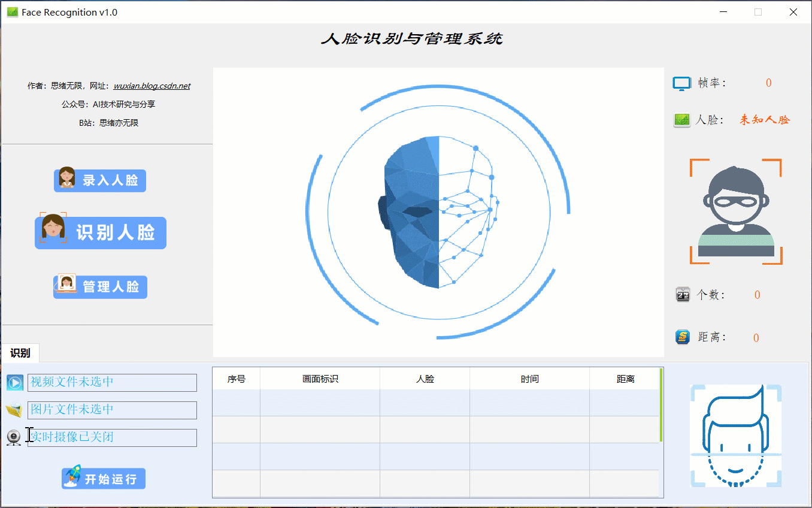Click the 识别人脸 button
The width and height of the screenshot is (812, 508).
101,232
